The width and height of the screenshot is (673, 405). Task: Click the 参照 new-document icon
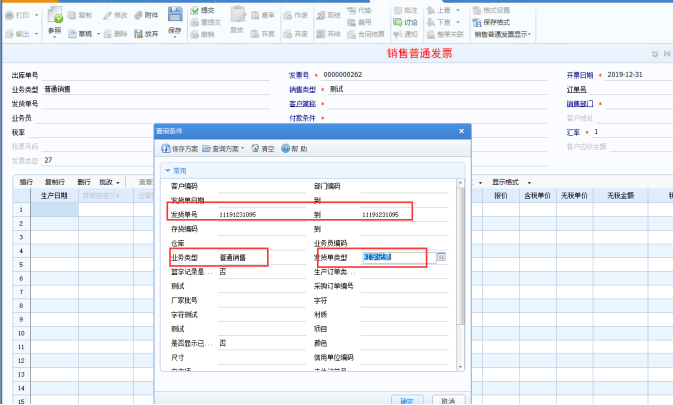[x=55, y=15]
